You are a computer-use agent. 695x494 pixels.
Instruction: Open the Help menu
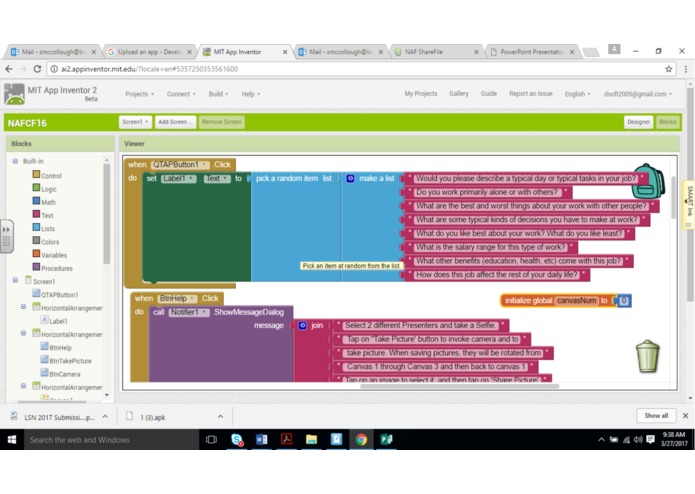pos(250,94)
